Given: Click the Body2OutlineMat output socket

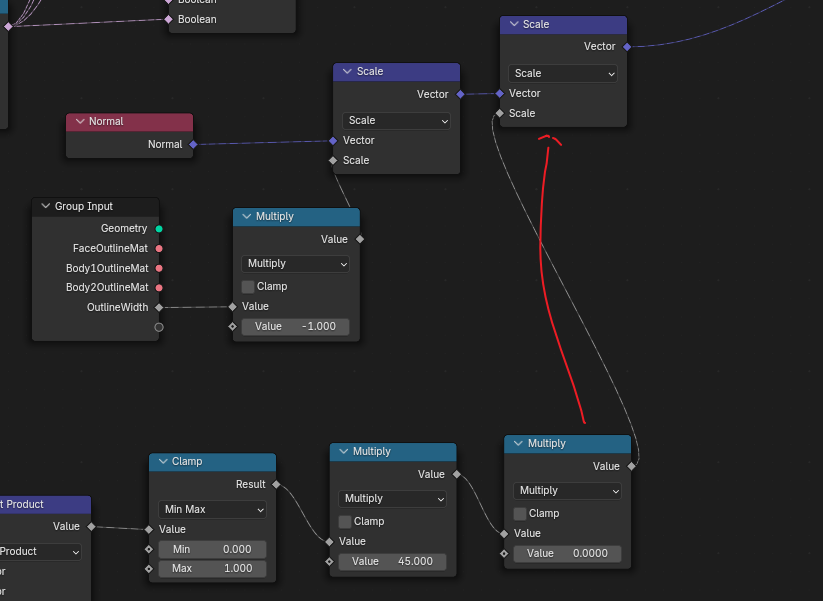Looking at the screenshot, I should click(159, 287).
